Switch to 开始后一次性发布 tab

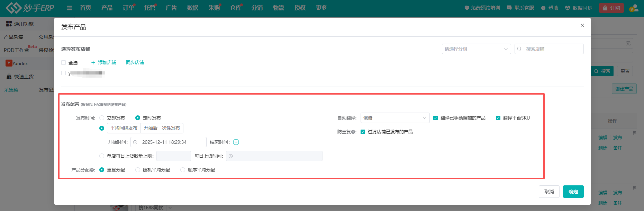pos(162,128)
